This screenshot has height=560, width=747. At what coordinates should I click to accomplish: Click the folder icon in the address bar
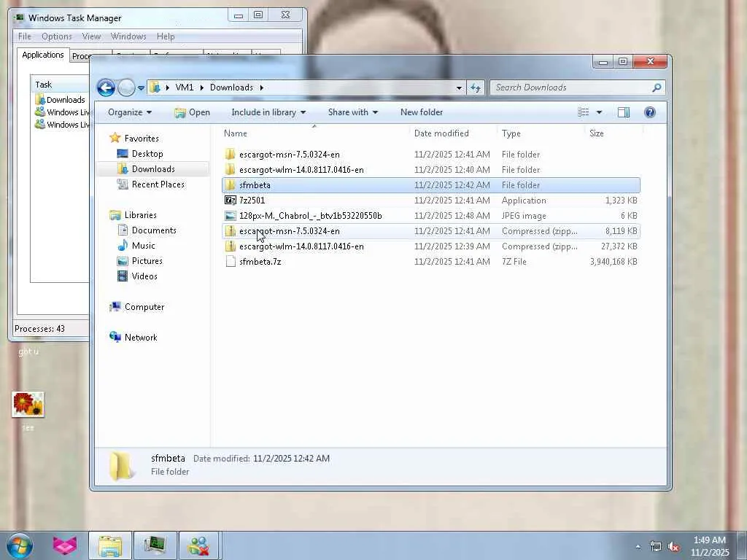[x=155, y=87]
